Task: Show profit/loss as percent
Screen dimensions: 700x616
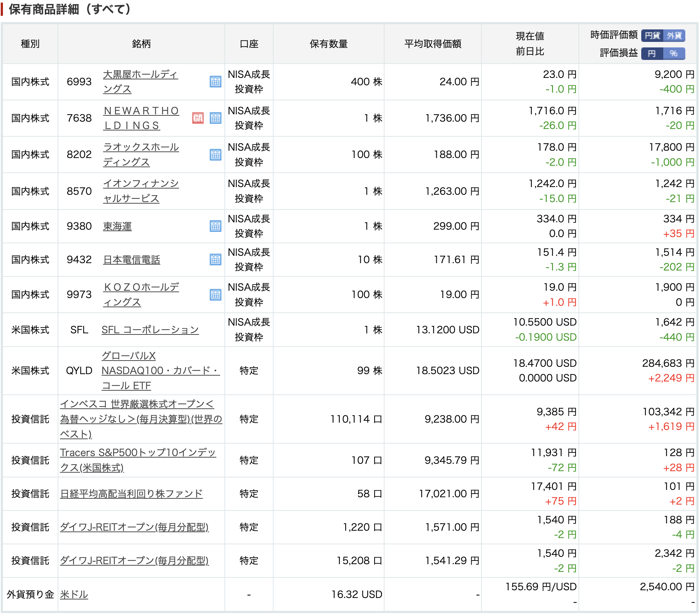Action: 674,53
